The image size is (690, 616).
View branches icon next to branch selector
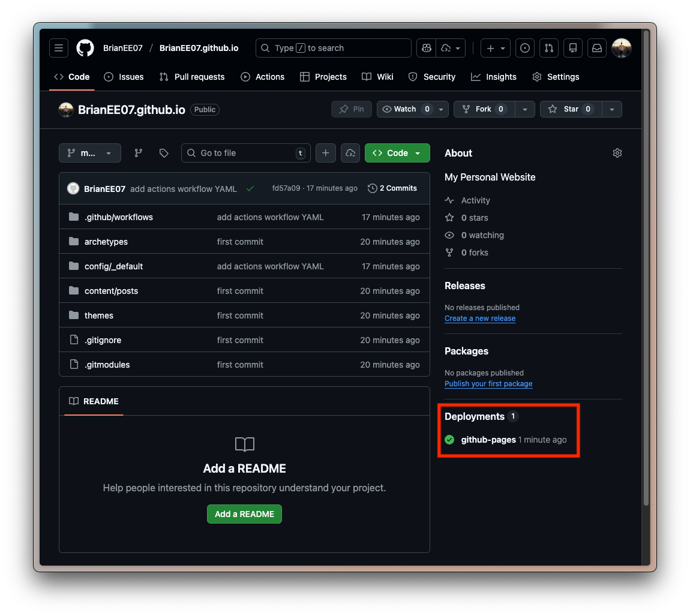tap(139, 153)
